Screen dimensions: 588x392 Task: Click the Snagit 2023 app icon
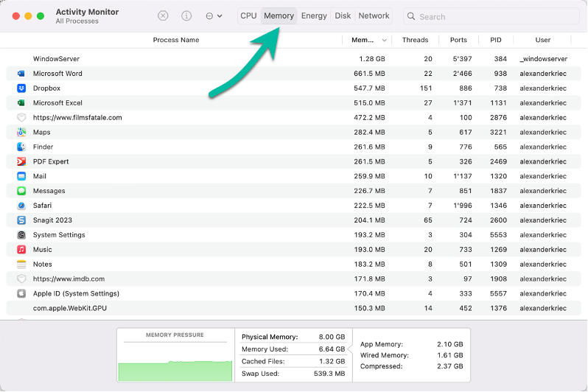[21, 220]
